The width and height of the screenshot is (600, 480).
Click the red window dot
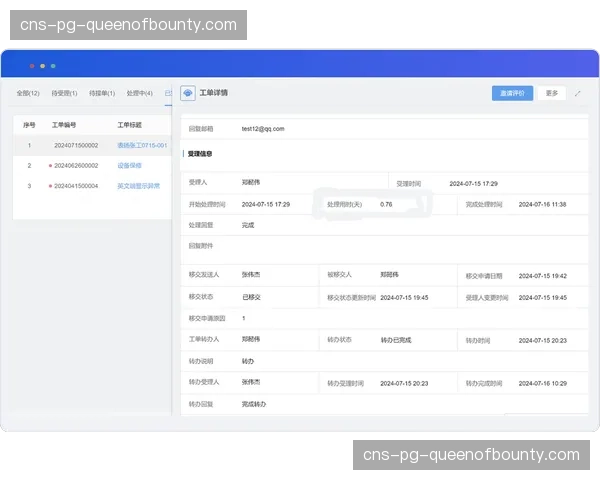coord(31,66)
